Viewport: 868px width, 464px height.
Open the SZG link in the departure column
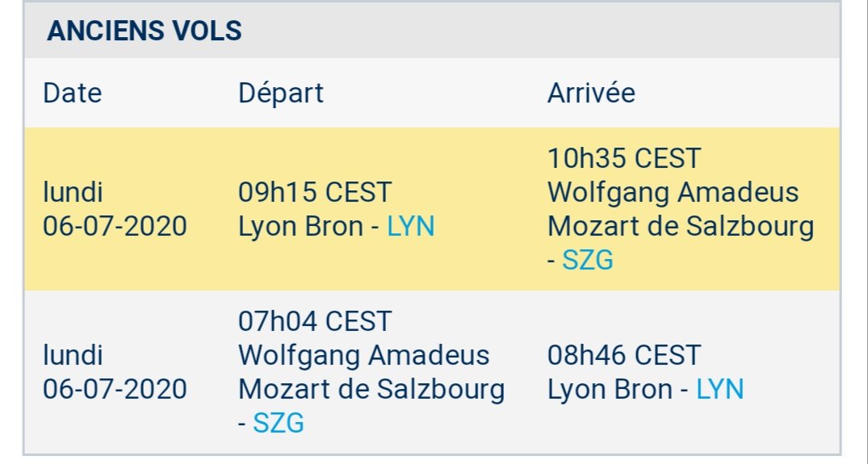[279, 423]
